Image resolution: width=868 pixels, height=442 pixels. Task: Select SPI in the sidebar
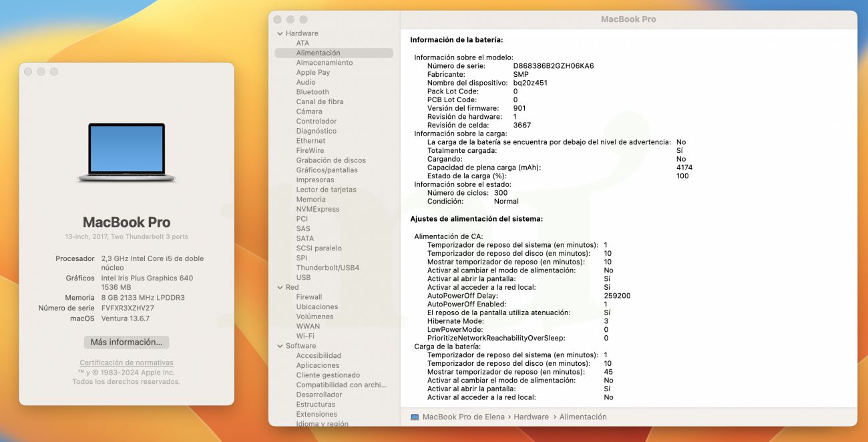click(x=302, y=258)
